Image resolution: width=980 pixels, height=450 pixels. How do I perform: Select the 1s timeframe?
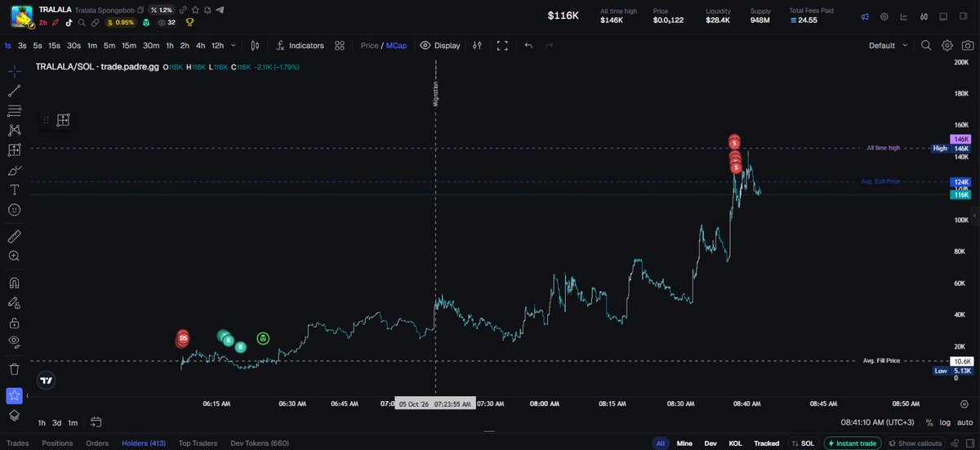8,46
